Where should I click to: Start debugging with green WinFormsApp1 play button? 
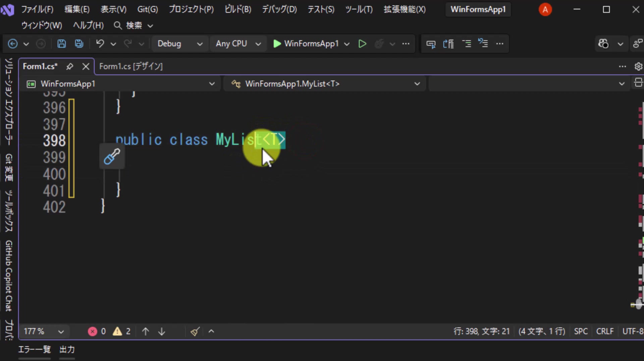coord(306,44)
